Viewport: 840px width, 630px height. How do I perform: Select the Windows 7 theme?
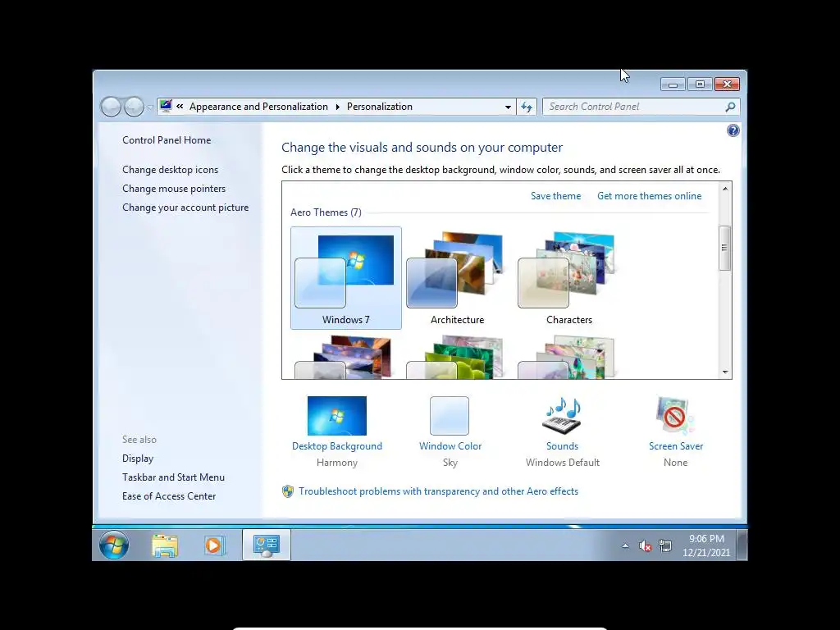pyautogui.click(x=346, y=278)
